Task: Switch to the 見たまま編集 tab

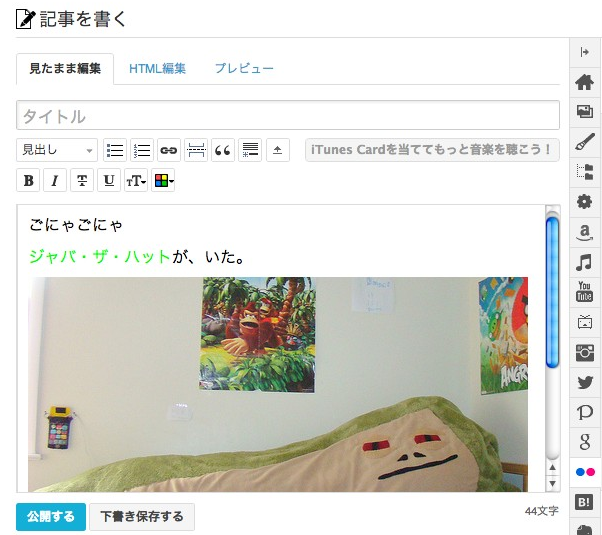Action: [65, 69]
